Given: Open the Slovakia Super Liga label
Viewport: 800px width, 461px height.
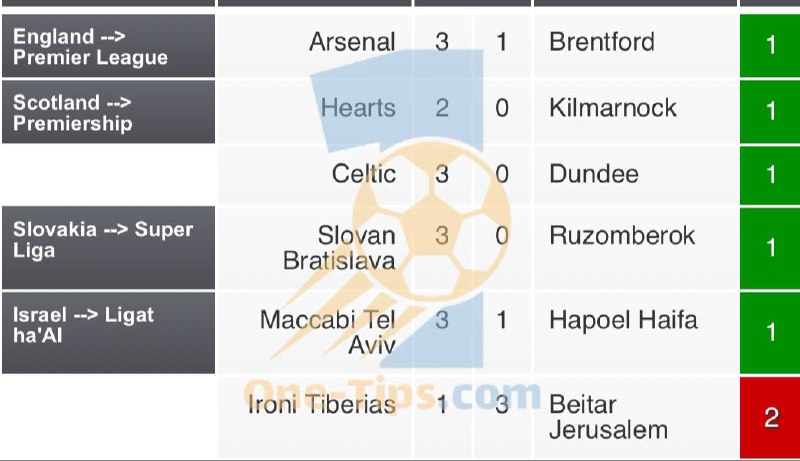Looking at the screenshot, I should pos(102,240).
